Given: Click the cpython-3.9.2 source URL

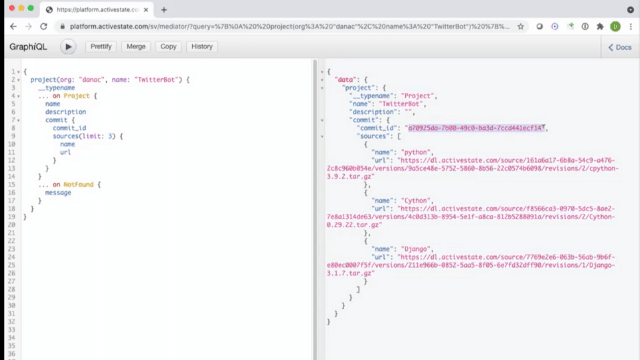Looking at the screenshot, I should click(x=472, y=168).
